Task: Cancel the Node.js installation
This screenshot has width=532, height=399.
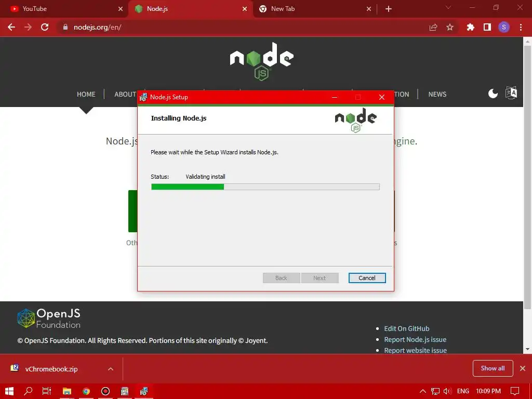Action: click(x=367, y=278)
